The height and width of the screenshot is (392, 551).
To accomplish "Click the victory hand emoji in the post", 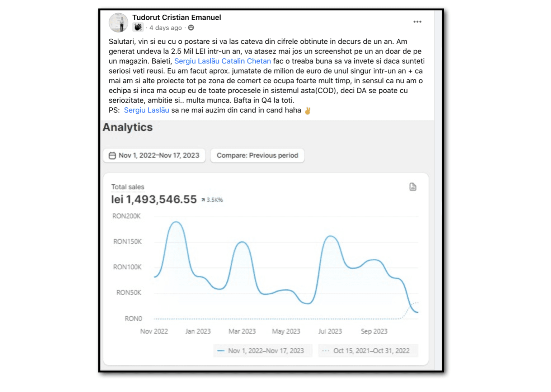I will 308,110.
